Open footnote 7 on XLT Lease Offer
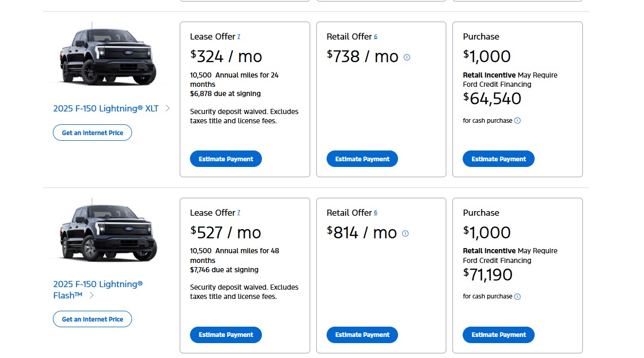 coord(239,36)
